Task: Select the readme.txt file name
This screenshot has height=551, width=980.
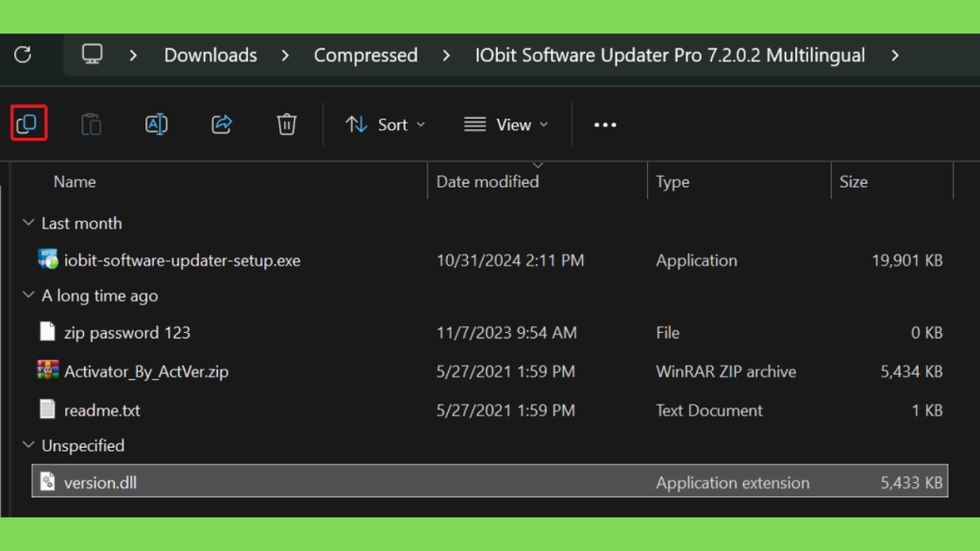Action: (101, 410)
